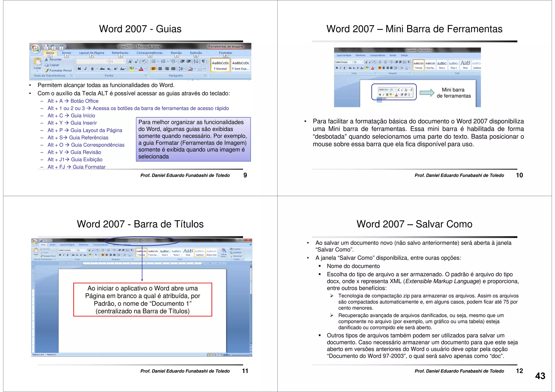Click format painter brush in mini toolbar

pyautogui.click(x=411, y=90)
